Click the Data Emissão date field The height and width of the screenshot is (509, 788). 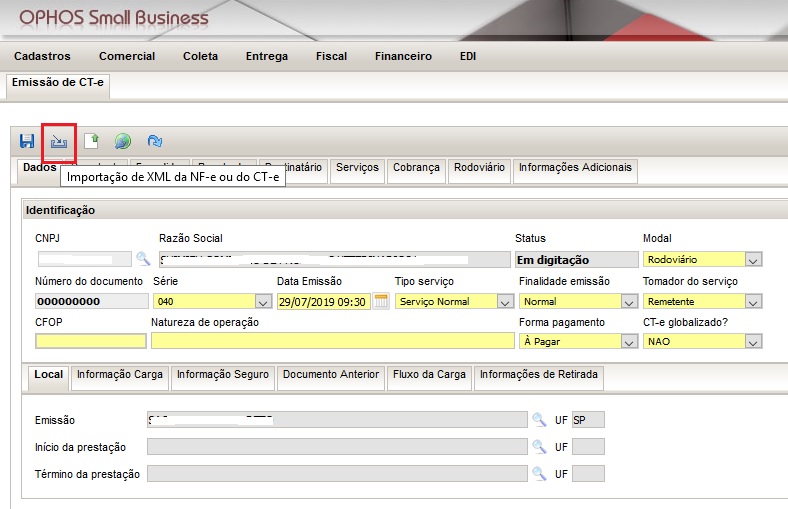[x=324, y=301]
